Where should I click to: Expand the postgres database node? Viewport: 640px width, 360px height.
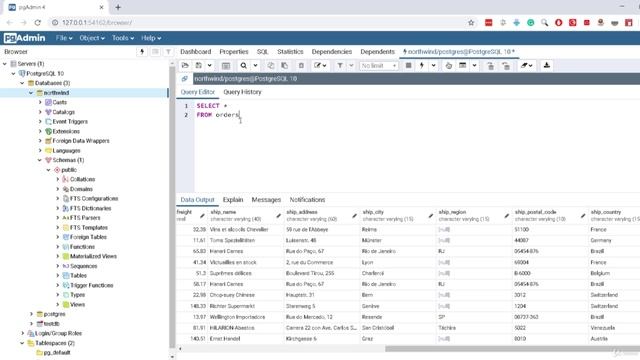(31, 314)
